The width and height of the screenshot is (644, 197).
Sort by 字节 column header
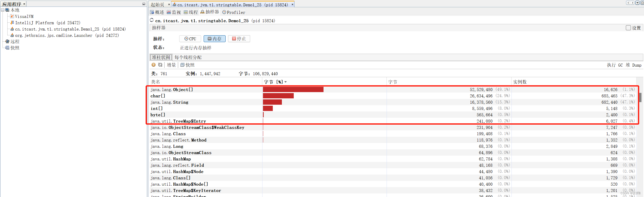449,82
